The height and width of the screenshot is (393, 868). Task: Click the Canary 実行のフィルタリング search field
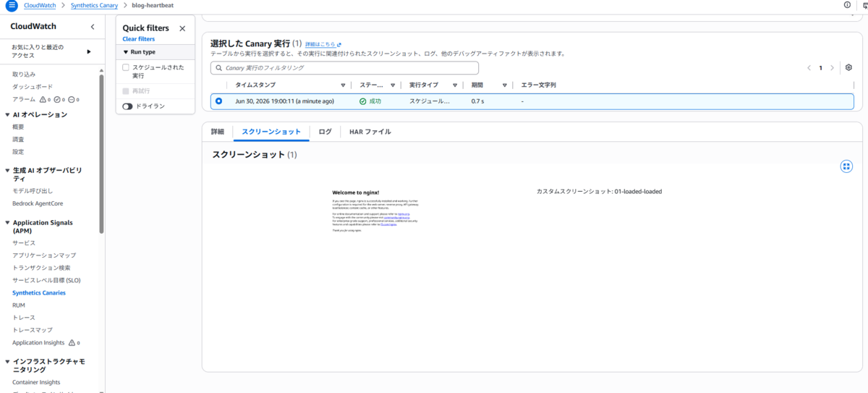[x=344, y=68]
